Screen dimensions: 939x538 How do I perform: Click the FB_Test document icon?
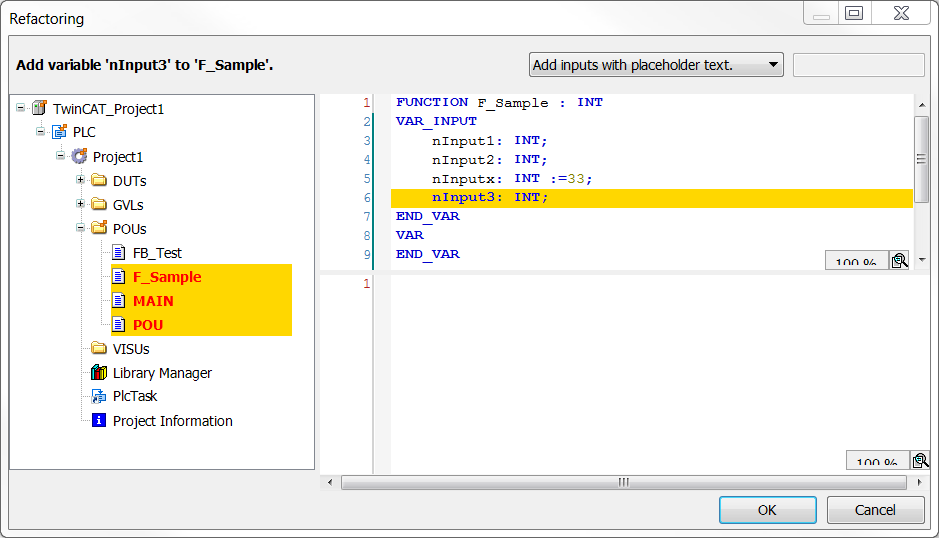119,252
